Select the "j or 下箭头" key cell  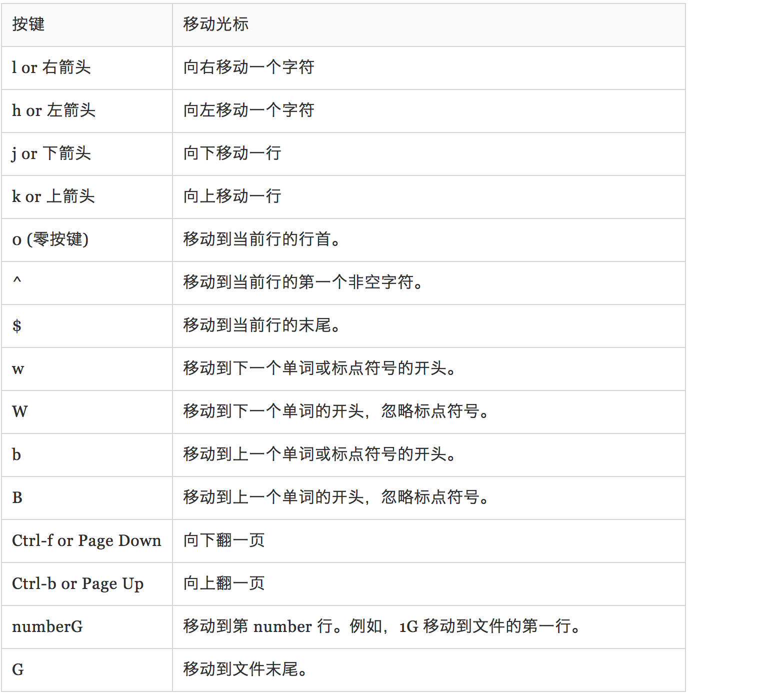point(51,153)
